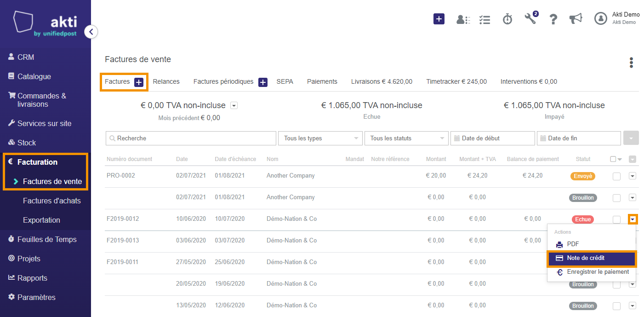Screen dimensions: 644x317
Task: Choose Note de crédit from Actions menu
Action: pos(592,258)
